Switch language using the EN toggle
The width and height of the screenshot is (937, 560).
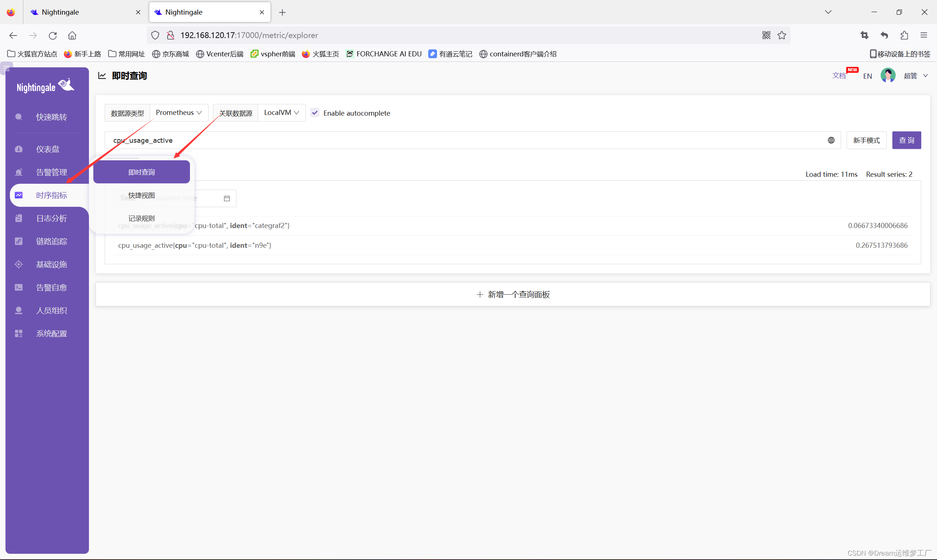867,76
